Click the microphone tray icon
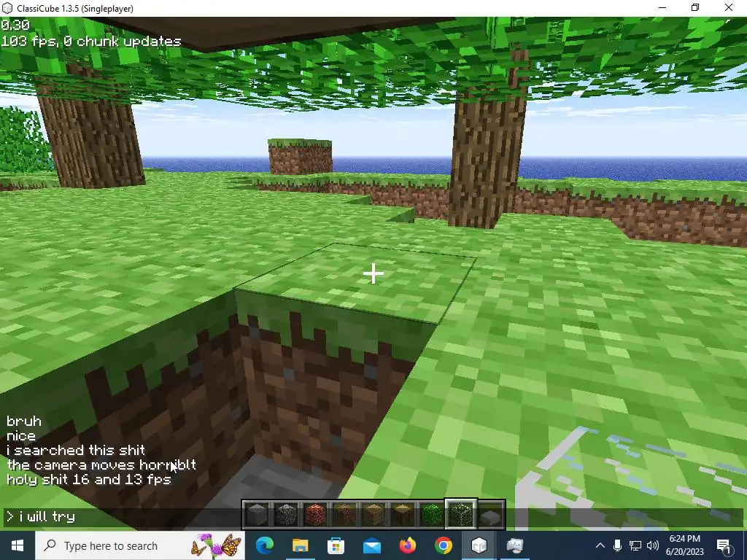The image size is (747, 560). point(617,545)
